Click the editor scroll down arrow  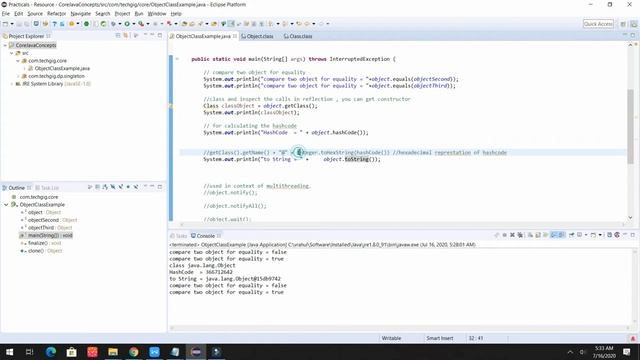(631, 218)
